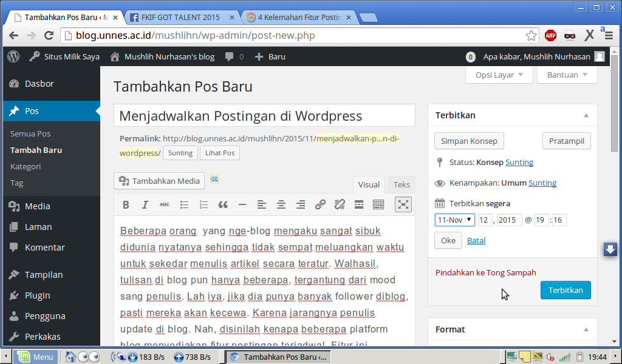Screen dimensions: 622x364
Task: Align text center
Action: (x=281, y=205)
